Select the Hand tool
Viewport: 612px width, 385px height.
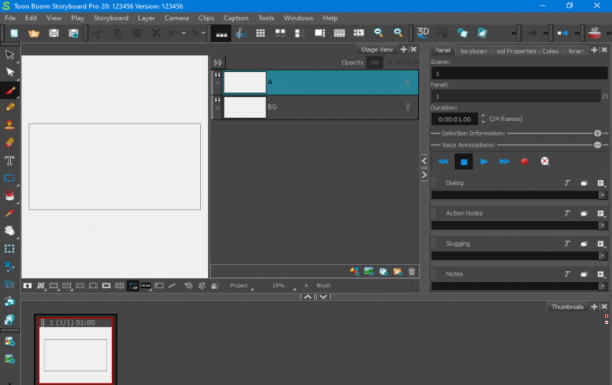(10, 231)
